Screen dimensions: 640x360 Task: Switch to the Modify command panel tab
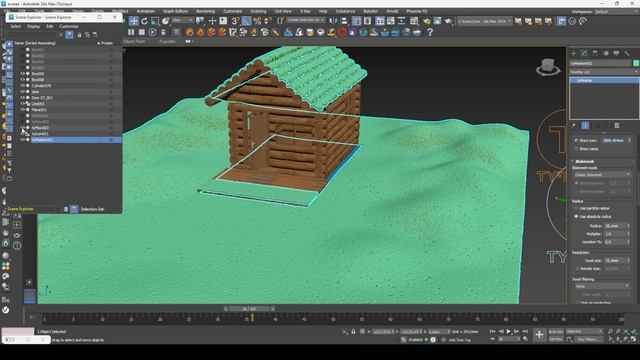pyautogui.click(x=584, y=53)
